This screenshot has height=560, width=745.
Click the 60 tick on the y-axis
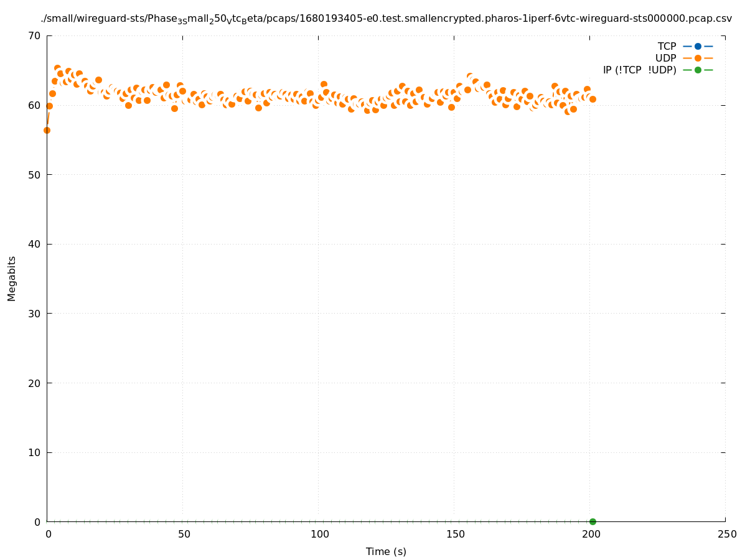click(34, 105)
